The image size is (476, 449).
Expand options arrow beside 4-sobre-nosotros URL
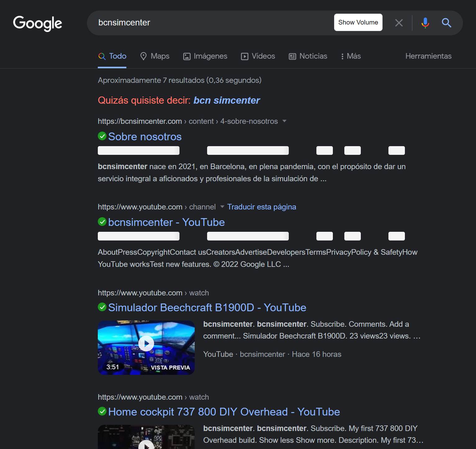click(x=284, y=121)
